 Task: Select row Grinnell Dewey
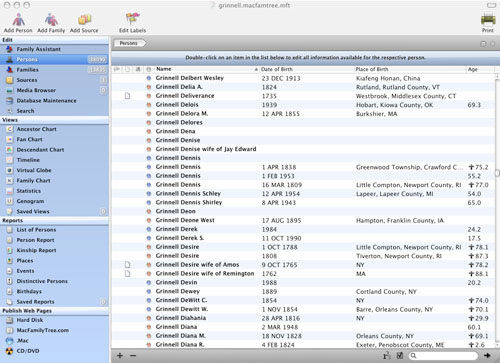[303, 291]
